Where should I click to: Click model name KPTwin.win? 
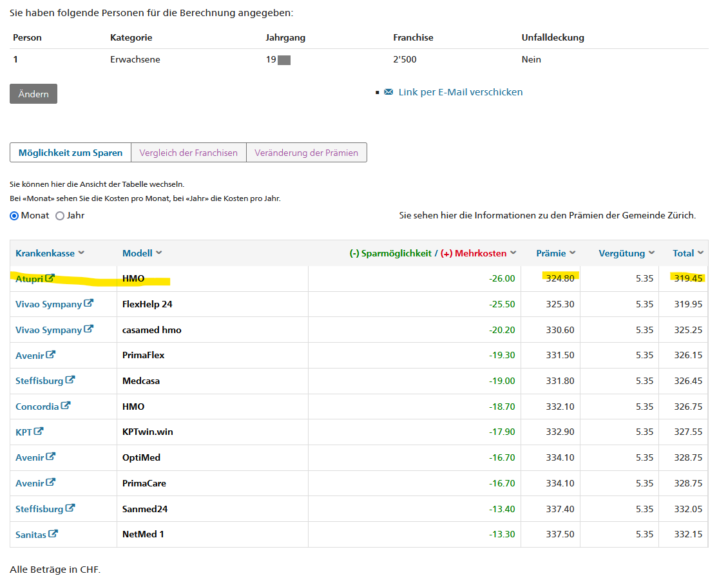pyautogui.click(x=148, y=432)
